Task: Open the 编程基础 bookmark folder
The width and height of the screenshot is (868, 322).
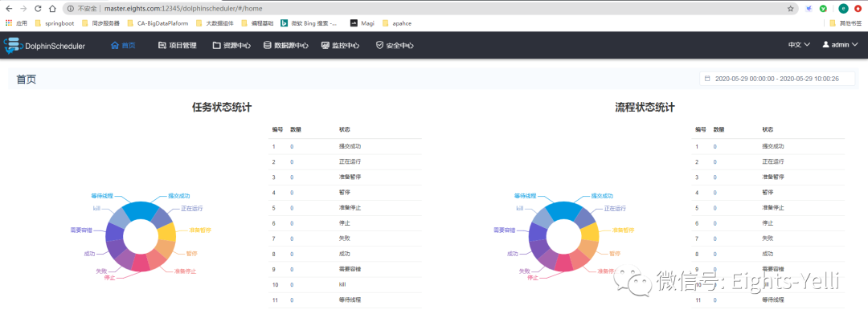Action: coord(257,23)
